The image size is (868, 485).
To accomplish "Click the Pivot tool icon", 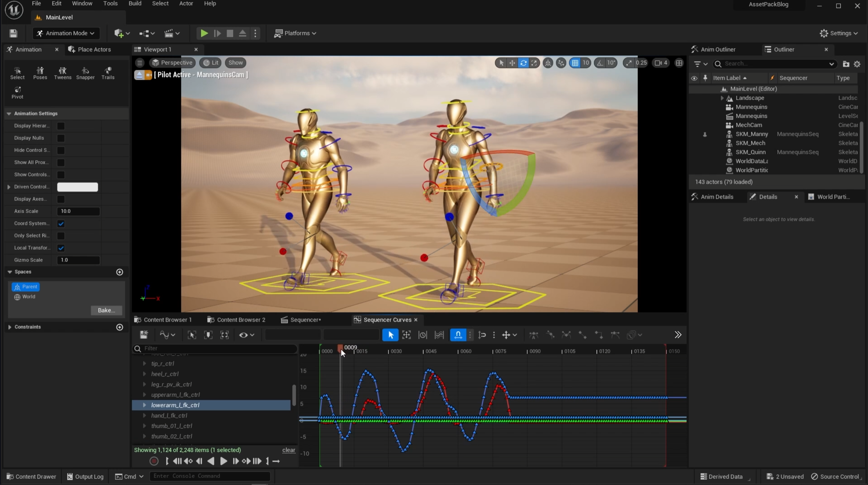I will (x=17, y=92).
